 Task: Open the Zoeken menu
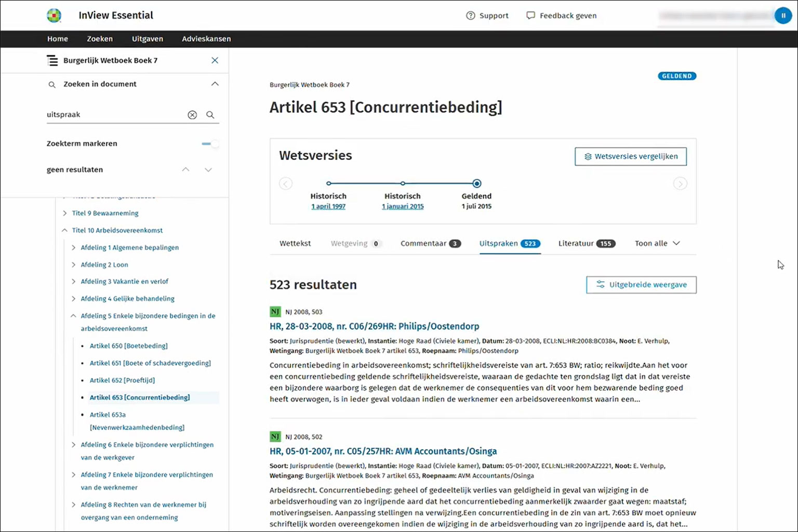[100, 39]
